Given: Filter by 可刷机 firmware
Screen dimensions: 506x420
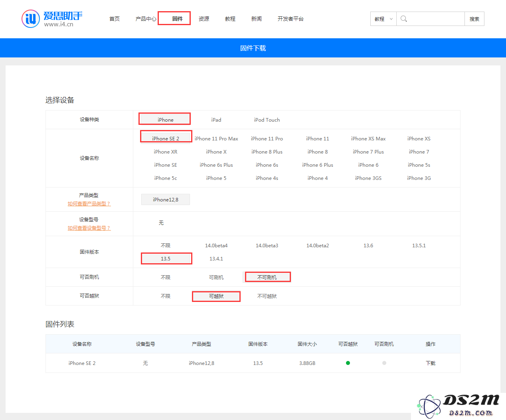Looking at the screenshot, I should (x=216, y=277).
